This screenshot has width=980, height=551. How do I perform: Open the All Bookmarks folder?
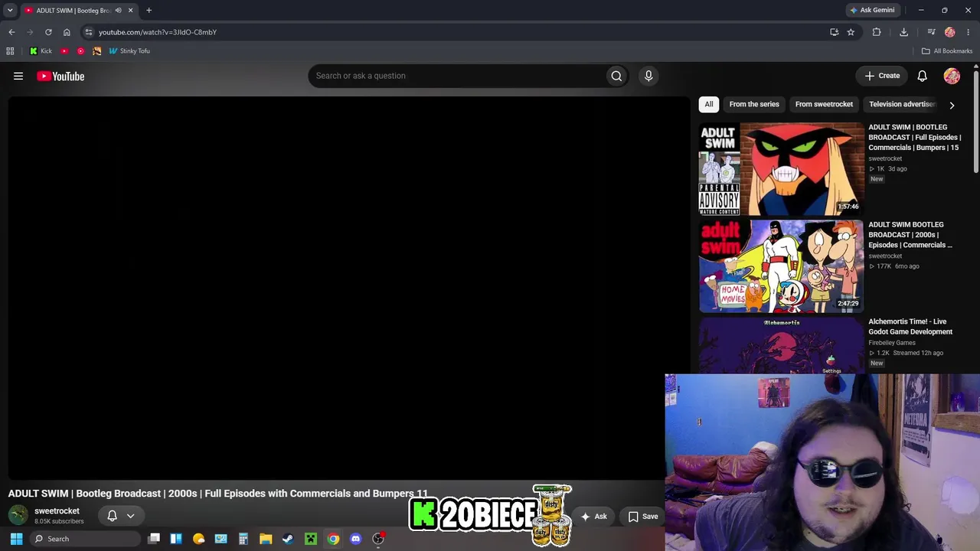(x=947, y=51)
